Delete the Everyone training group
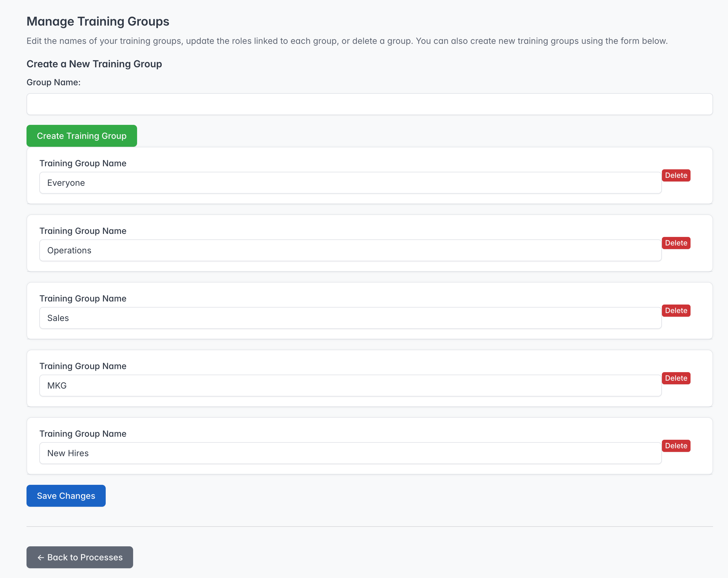 [676, 175]
